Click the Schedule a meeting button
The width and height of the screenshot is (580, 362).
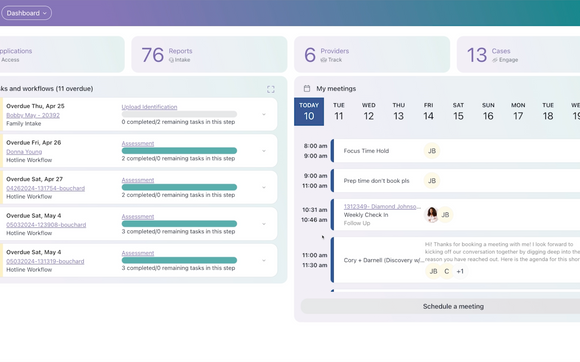point(441,307)
